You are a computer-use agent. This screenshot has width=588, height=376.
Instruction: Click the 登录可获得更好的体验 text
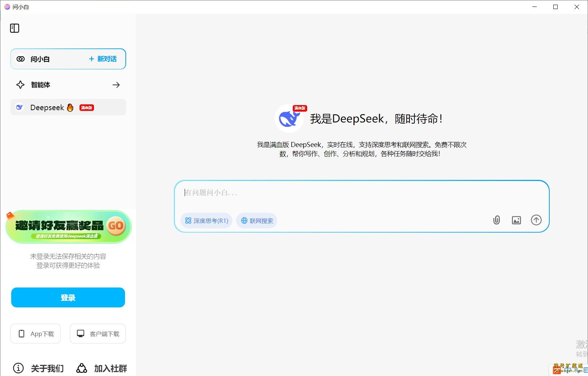[68, 265]
